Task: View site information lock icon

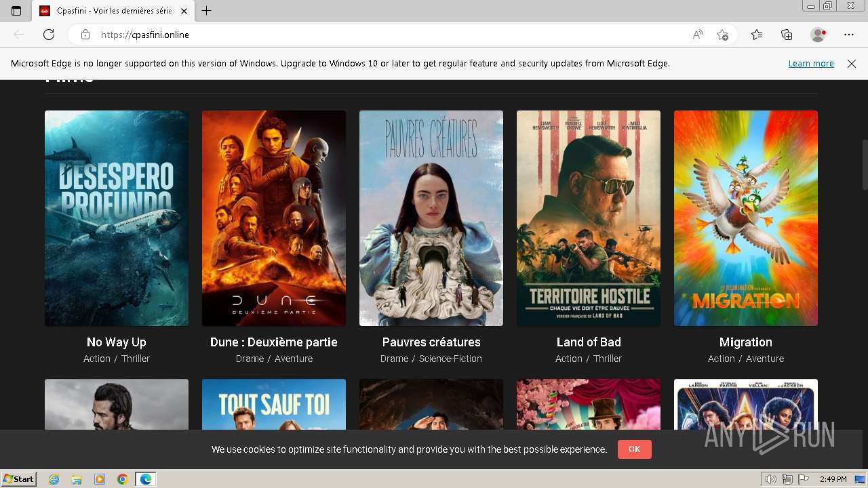Action: coord(85,35)
